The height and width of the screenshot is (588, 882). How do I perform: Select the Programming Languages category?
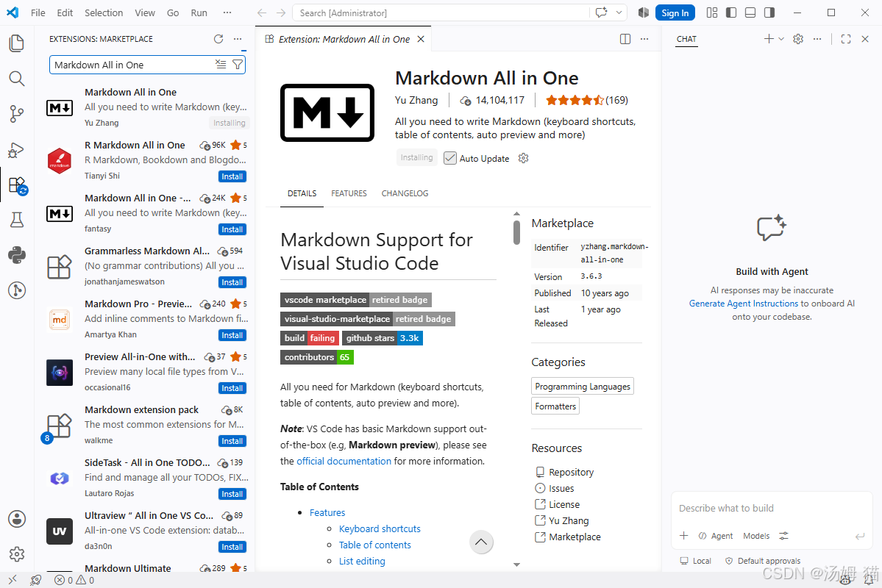tap(582, 386)
